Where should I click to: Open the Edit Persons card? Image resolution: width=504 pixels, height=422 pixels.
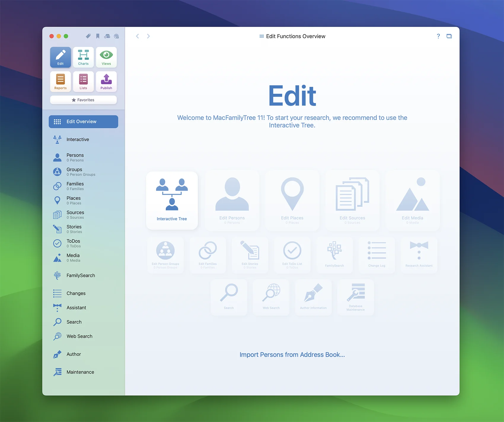(232, 200)
